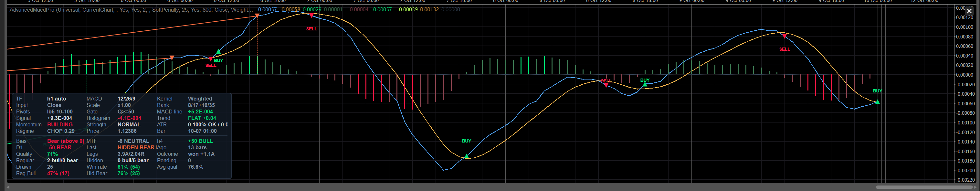Viewport: 980px width, 191px height.
Task: Click the 8/17+16/35 Bank value
Action: 201,105
